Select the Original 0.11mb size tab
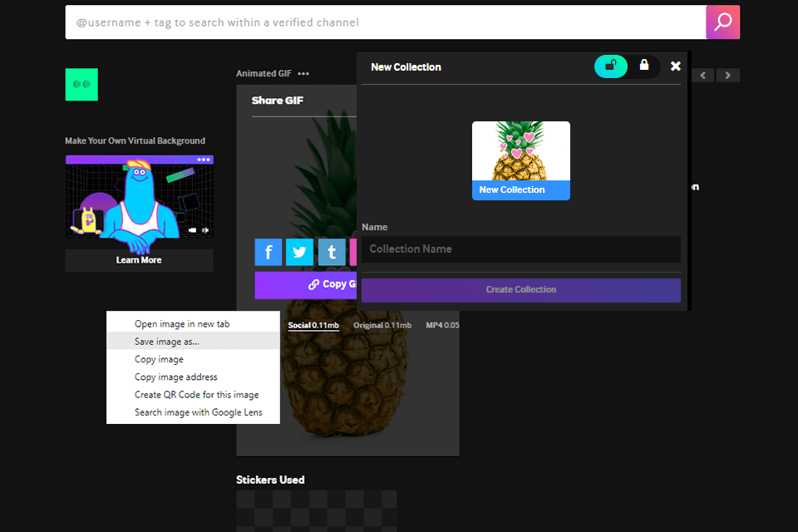The width and height of the screenshot is (798, 532). 382,325
